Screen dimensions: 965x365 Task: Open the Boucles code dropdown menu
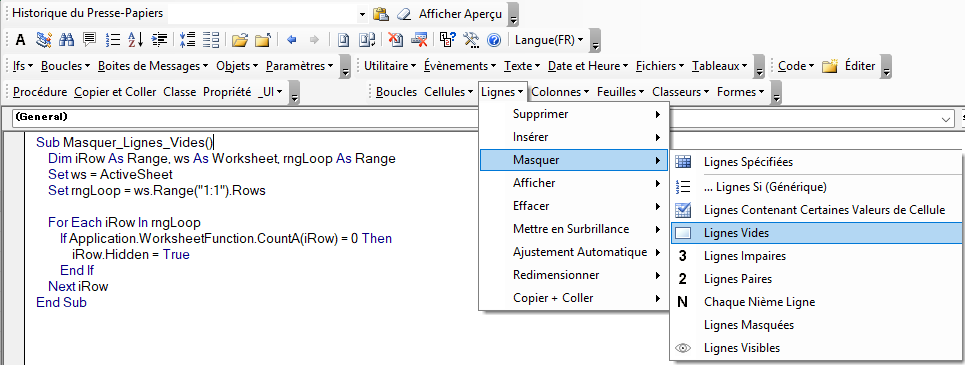point(65,66)
